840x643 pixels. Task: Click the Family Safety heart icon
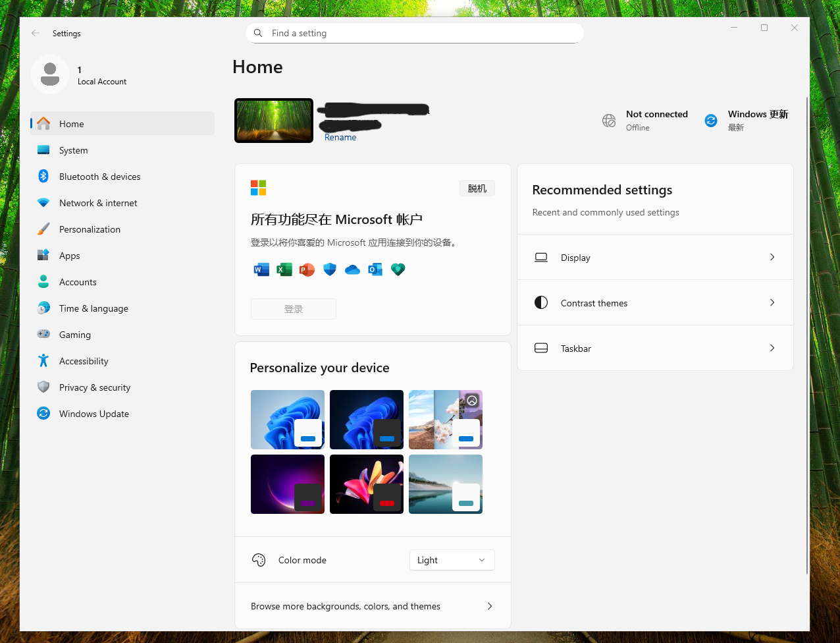point(398,269)
